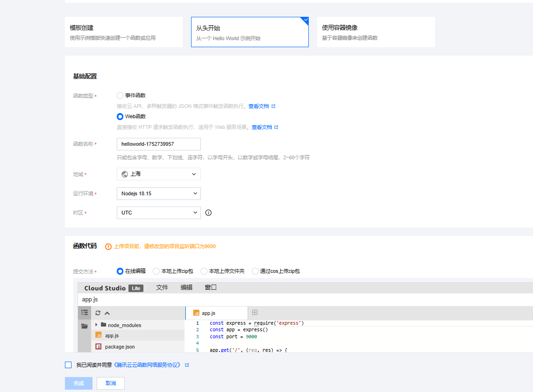Open the Nodejs runtime dropdown

pyautogui.click(x=158, y=193)
